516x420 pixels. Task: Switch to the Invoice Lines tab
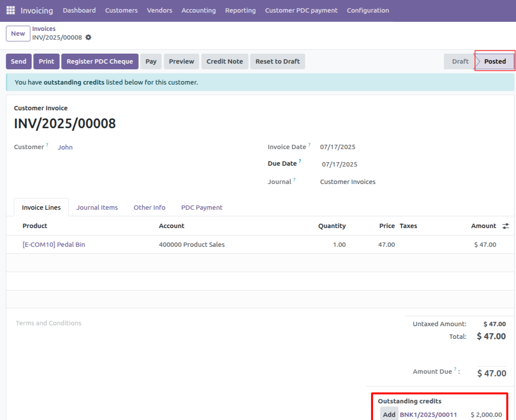click(41, 208)
